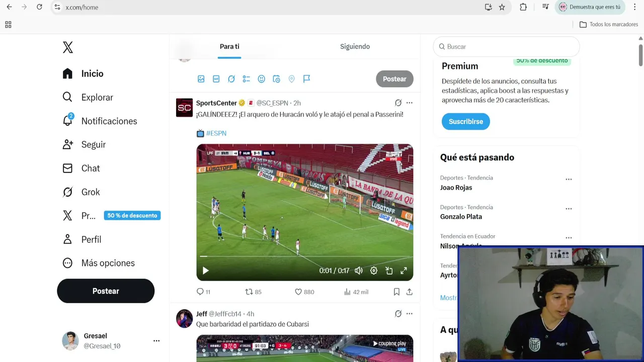Click the Buscar search field
Viewport: 644px width, 362px height.
[x=506, y=46]
